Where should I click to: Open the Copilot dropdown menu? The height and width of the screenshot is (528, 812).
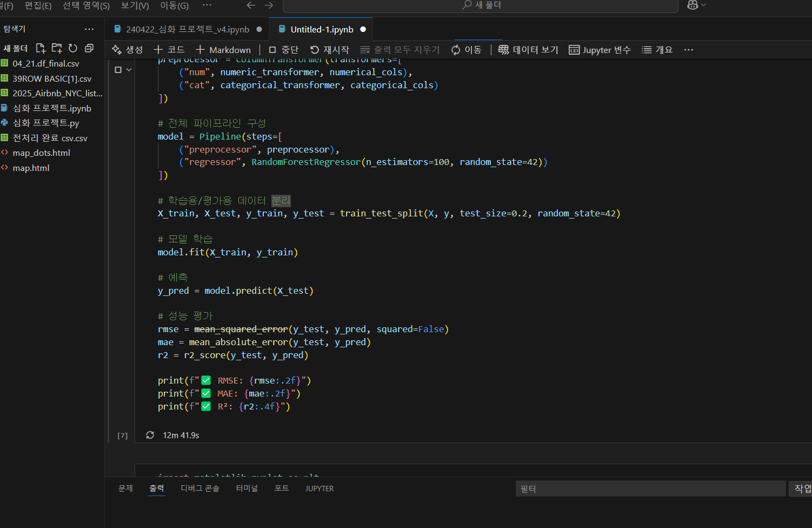(703, 5)
